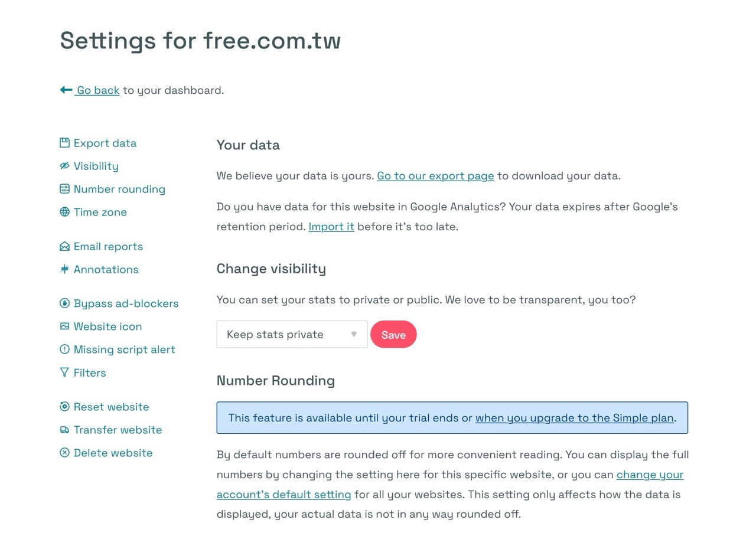
Task: Open the Keep stats private dropdown
Action: click(x=292, y=334)
